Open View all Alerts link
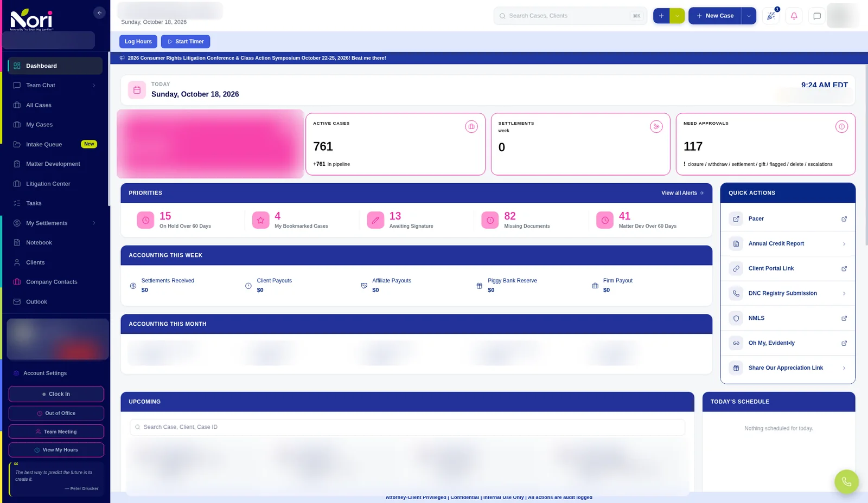The height and width of the screenshot is (503, 868). coord(682,193)
